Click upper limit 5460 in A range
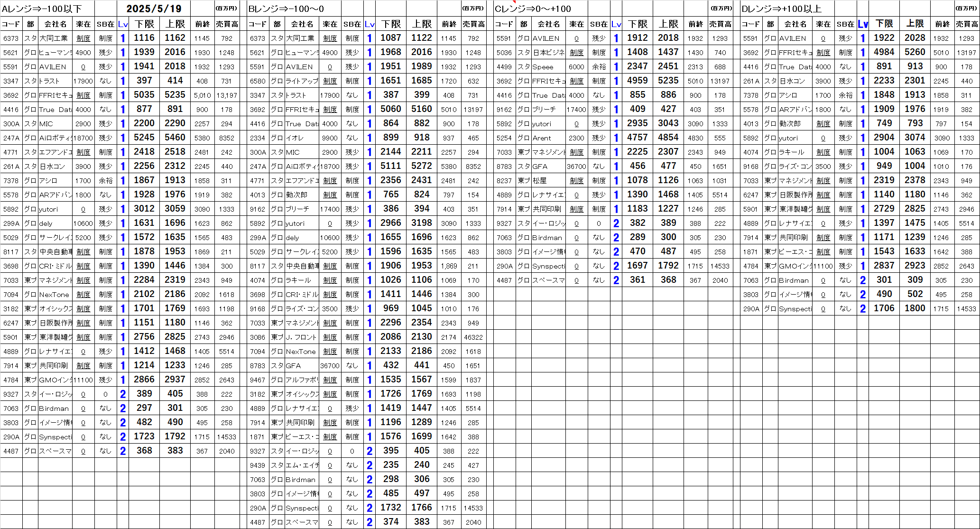Screen dimensions: 980x529 tap(175, 138)
